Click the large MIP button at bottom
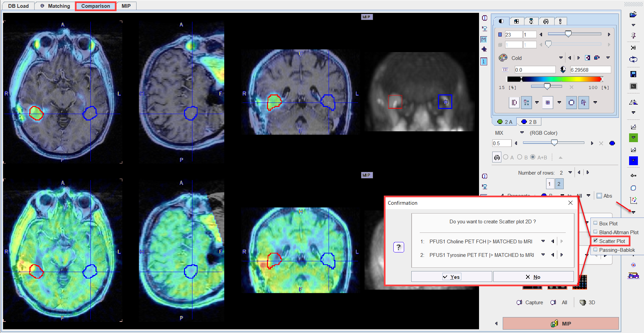 [x=561, y=324]
